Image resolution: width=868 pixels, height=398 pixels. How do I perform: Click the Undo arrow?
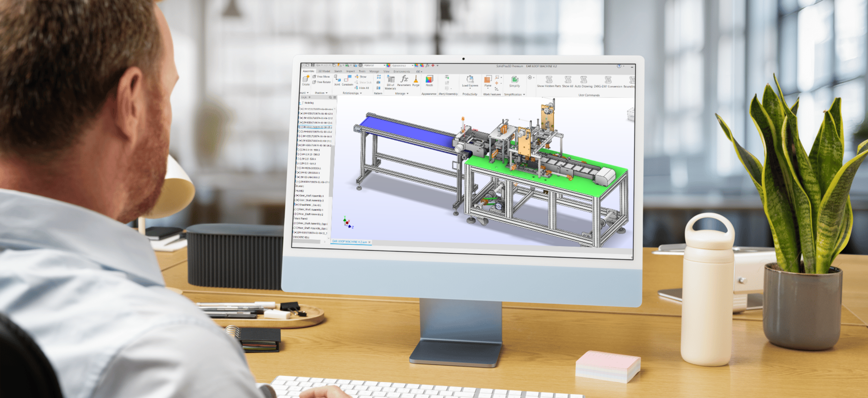point(318,65)
